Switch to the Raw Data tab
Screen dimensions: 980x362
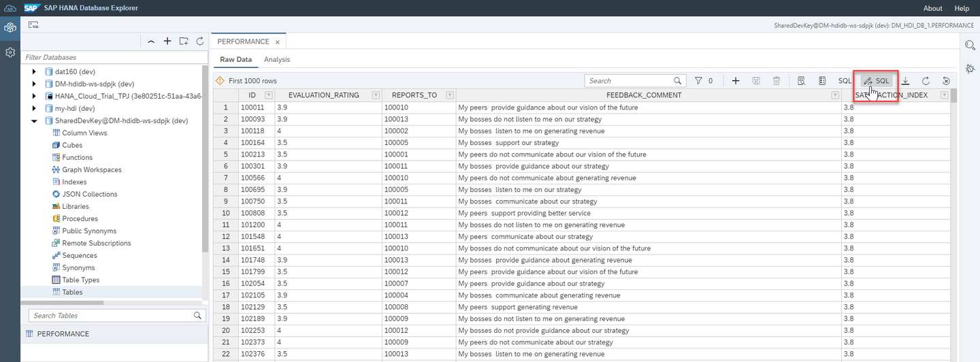point(235,60)
